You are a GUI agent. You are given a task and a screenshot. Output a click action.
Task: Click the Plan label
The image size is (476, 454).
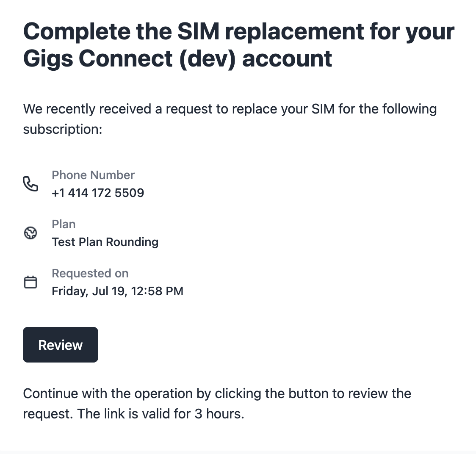[64, 224]
